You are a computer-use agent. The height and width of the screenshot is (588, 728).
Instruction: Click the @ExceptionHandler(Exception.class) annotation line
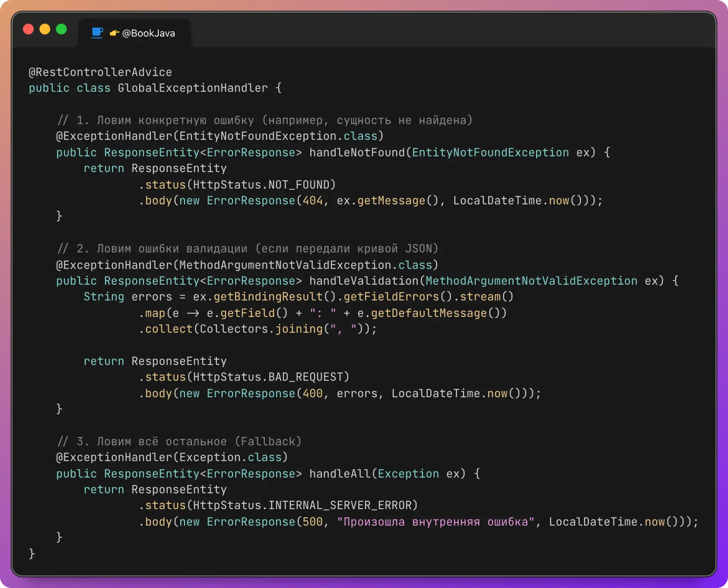click(x=172, y=458)
